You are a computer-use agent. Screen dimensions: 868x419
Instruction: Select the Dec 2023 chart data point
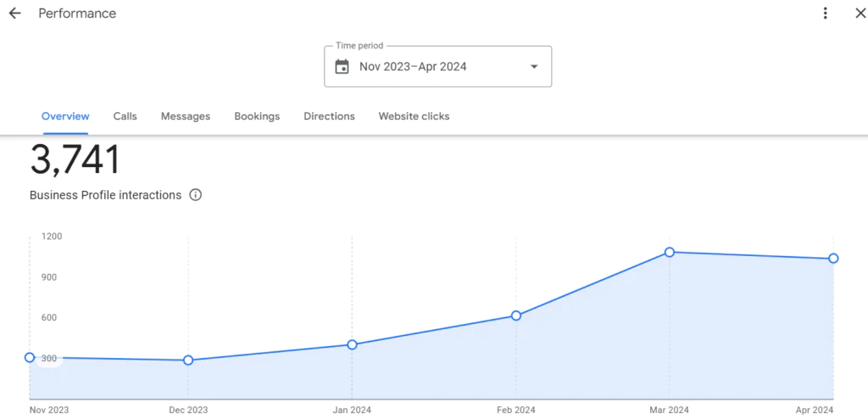tap(188, 360)
